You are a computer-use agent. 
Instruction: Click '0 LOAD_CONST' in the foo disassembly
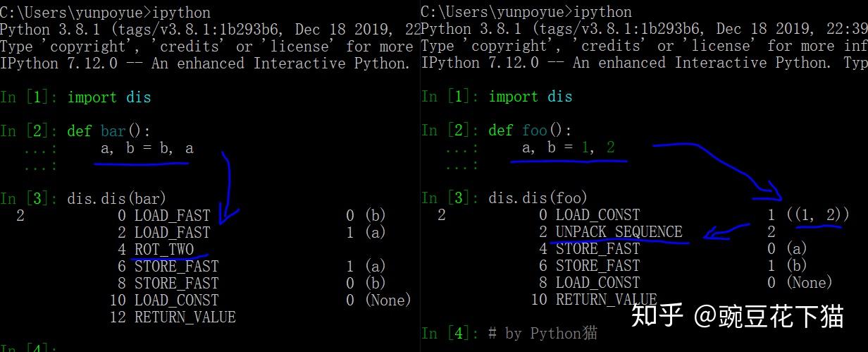pos(589,215)
